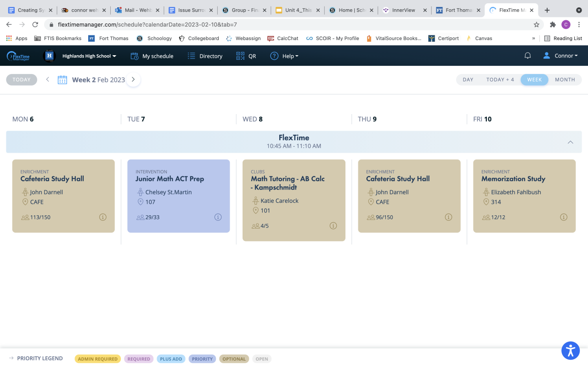Image resolution: width=588 pixels, height=368 pixels.
Task: Go to the previous week arrow
Action: 47,80
